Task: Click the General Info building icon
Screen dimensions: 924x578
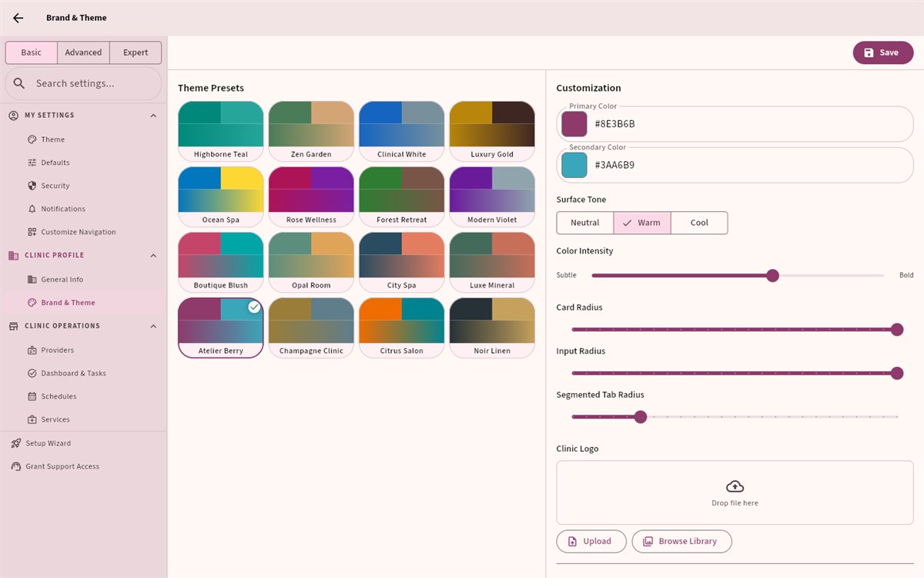Action: [32, 280]
